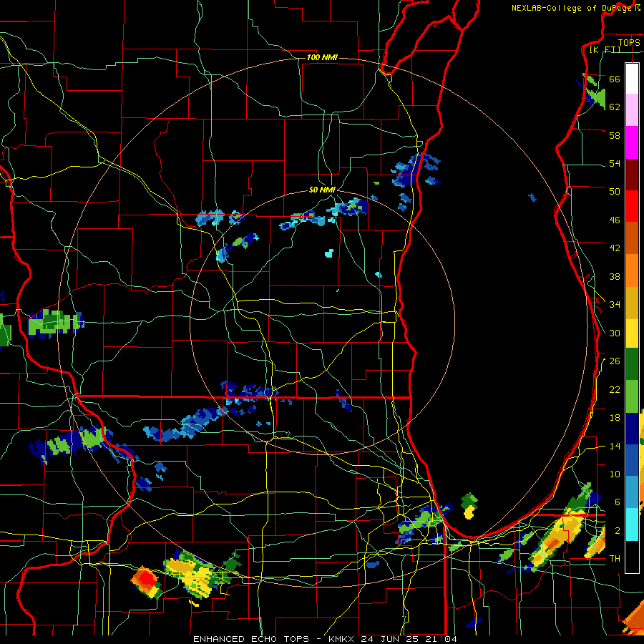
Task: Select the dark red legend swatch
Action: point(632,175)
